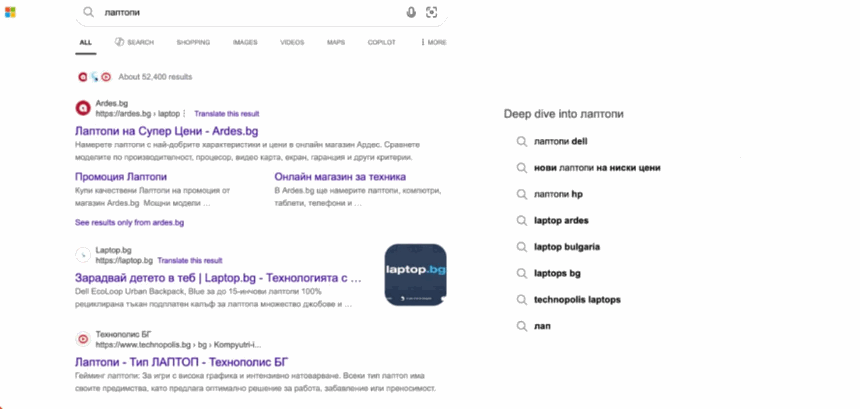Click About 52,400 results text
The height and width of the screenshot is (409, 860).
pyautogui.click(x=155, y=77)
